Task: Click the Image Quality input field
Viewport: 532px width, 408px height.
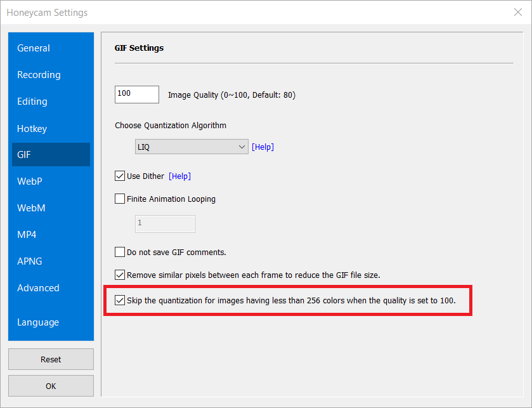Action: coord(136,94)
